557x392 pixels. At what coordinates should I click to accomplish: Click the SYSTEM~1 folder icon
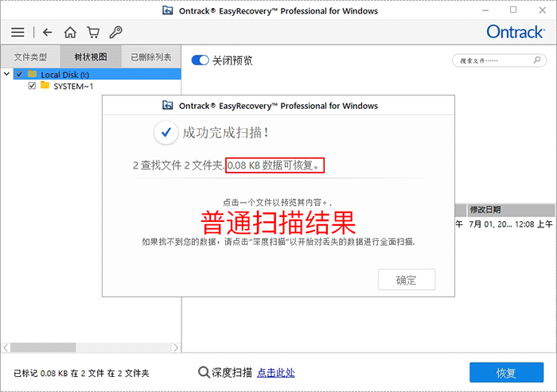click(x=45, y=85)
